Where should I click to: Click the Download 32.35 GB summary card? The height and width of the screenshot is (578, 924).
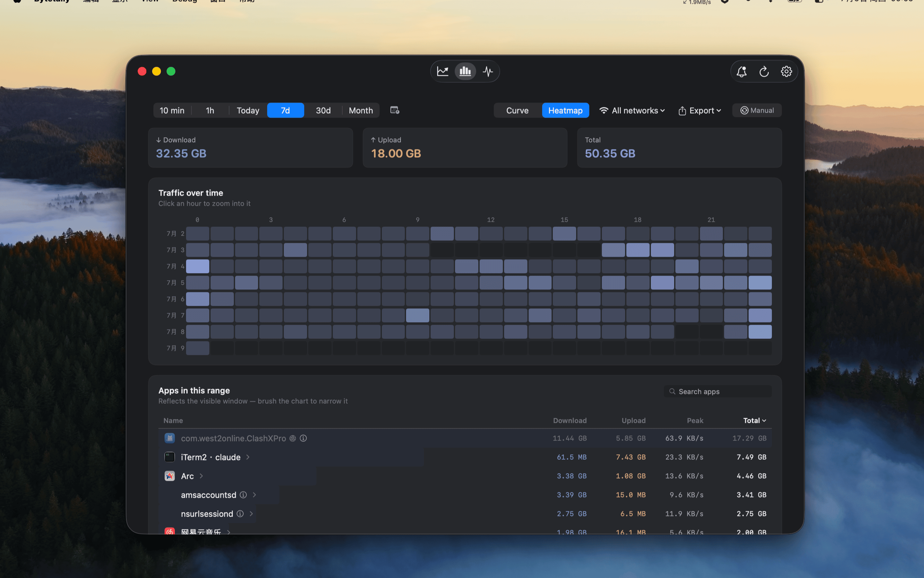click(251, 148)
